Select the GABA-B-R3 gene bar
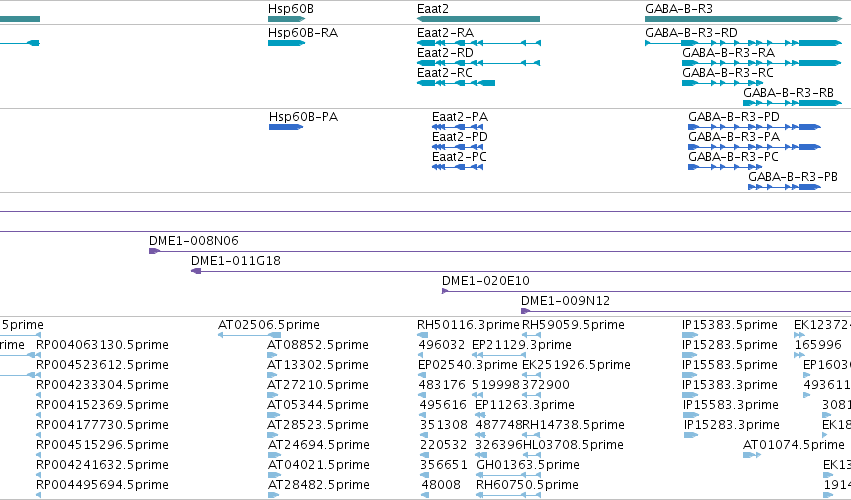Viewport: 851px width, 500px height. pos(743,19)
